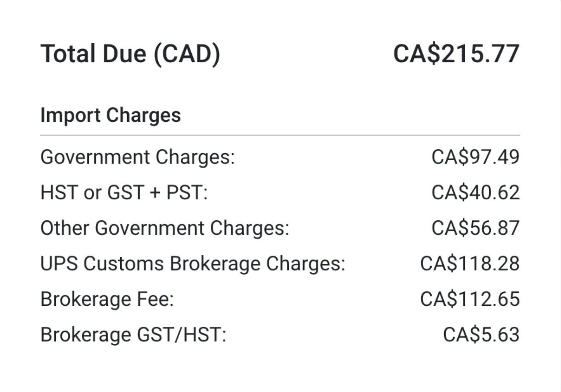Select the CA$5.63 amount

[481, 335]
